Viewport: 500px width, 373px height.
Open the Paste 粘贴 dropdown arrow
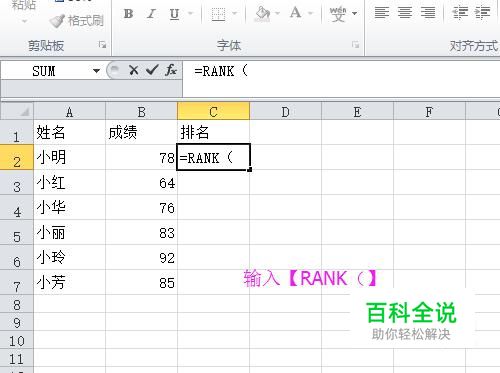point(24,22)
